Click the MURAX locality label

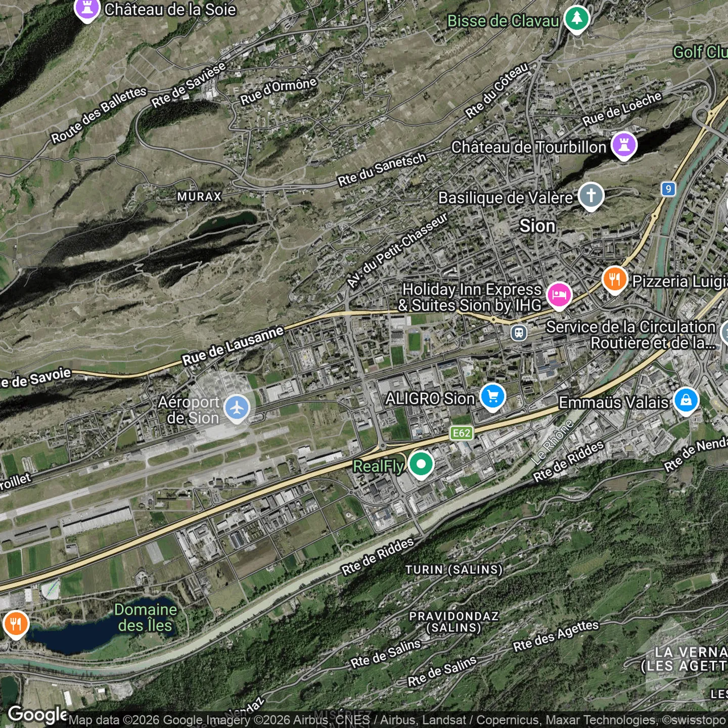[200, 197]
